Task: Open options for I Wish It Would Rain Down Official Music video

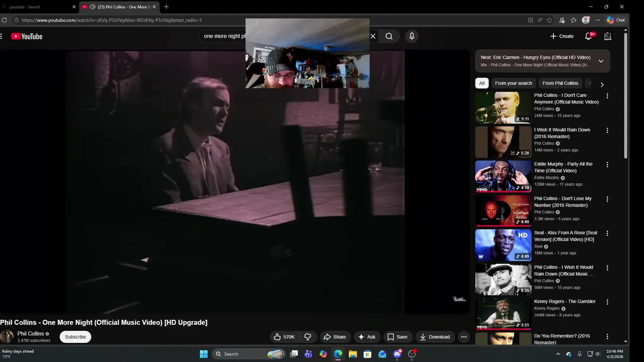Action: click(607, 268)
